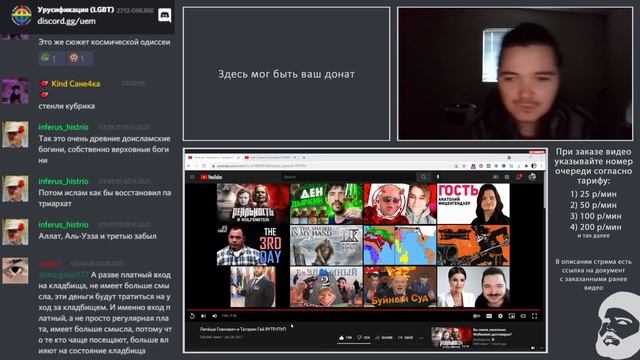Close the second browser tab
Image resolution: width=640 pixels, height=360 pixels.
(x=295, y=158)
